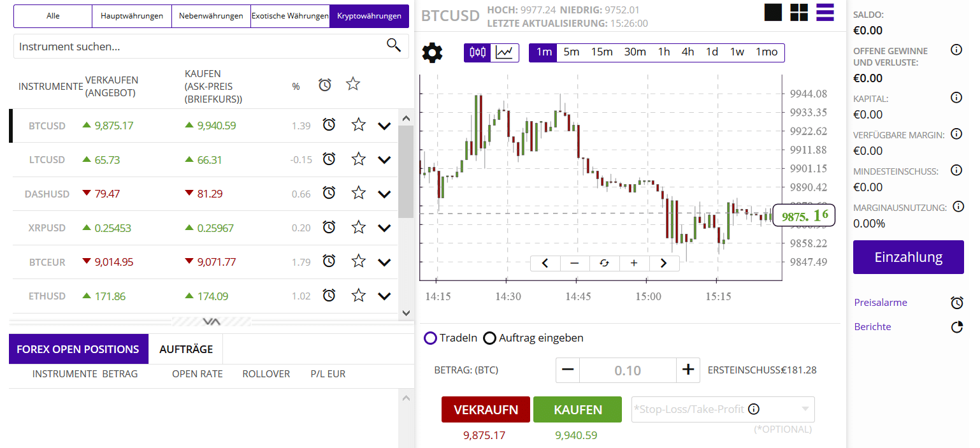Choose Auftrag eingeben radio option
Viewport: 980px width, 448px height.
click(489, 338)
